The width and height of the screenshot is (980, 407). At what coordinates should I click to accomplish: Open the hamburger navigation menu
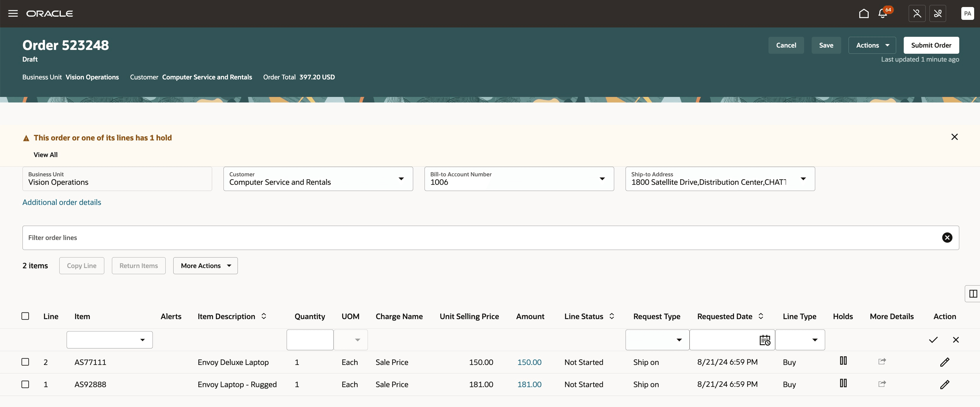coord(13,14)
